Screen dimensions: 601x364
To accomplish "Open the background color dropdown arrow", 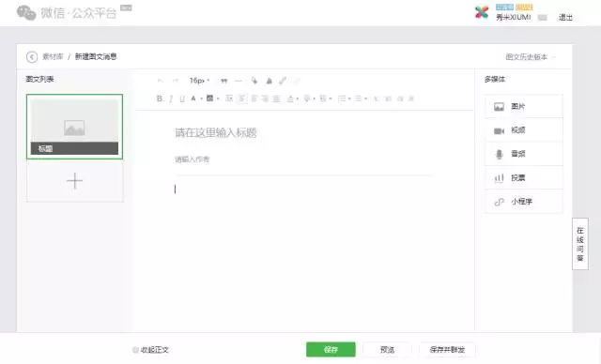I will pyautogui.click(x=218, y=99).
